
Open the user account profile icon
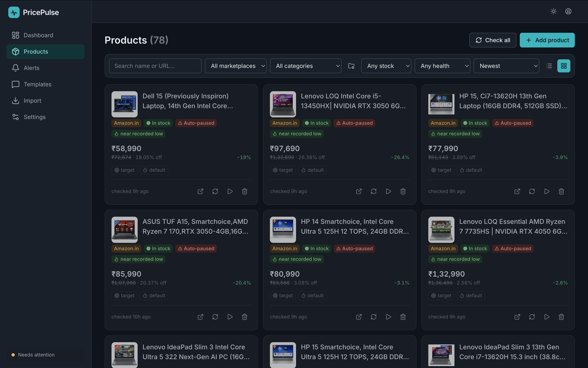pos(568,11)
